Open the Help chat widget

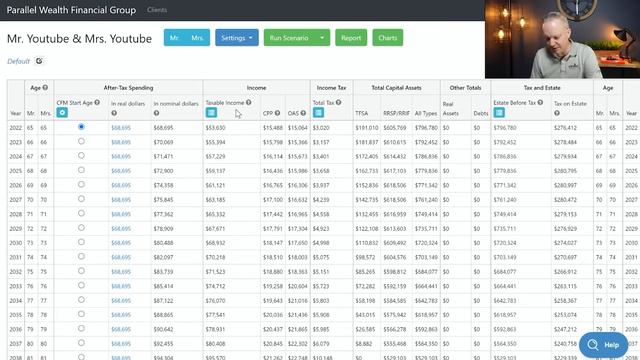[603, 345]
